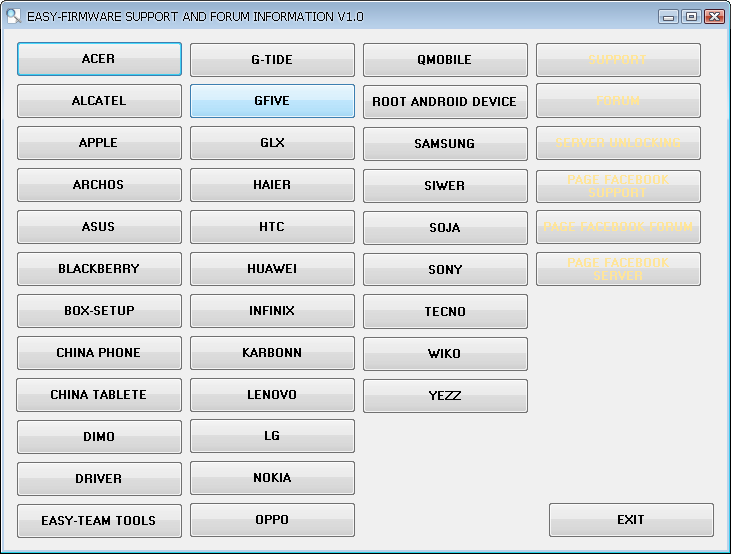The width and height of the screenshot is (731, 554).
Task: Open the BLACKBERRY section
Action: pyautogui.click(x=99, y=269)
